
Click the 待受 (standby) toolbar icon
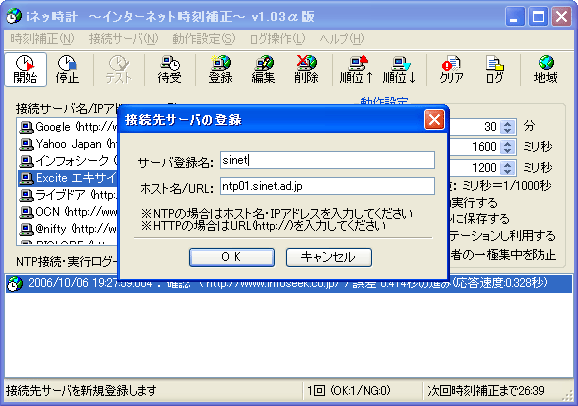point(169,69)
